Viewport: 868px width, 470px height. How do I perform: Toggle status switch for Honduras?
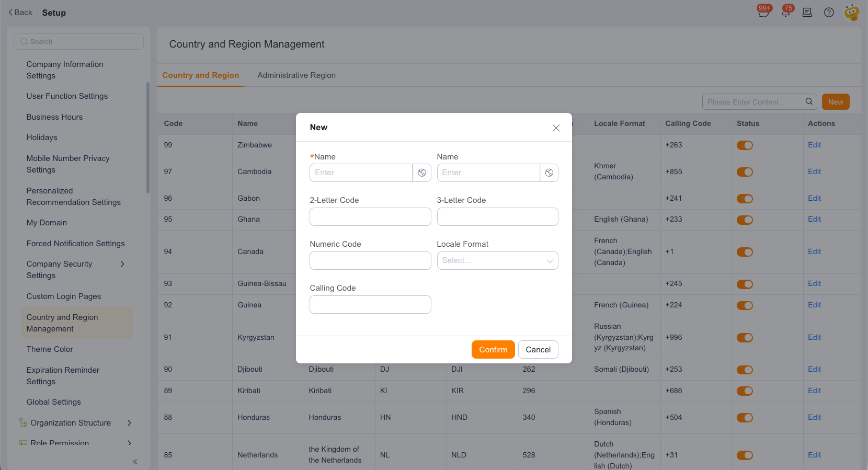(745, 418)
